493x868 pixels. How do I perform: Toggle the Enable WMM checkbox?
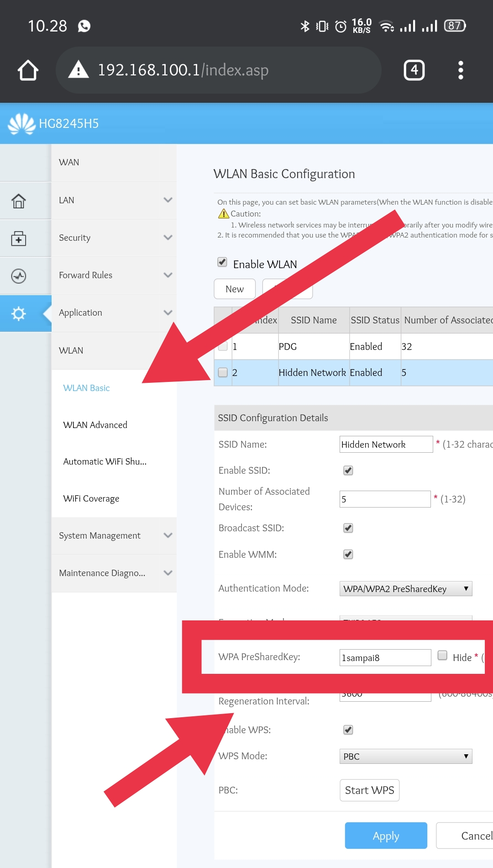click(348, 555)
